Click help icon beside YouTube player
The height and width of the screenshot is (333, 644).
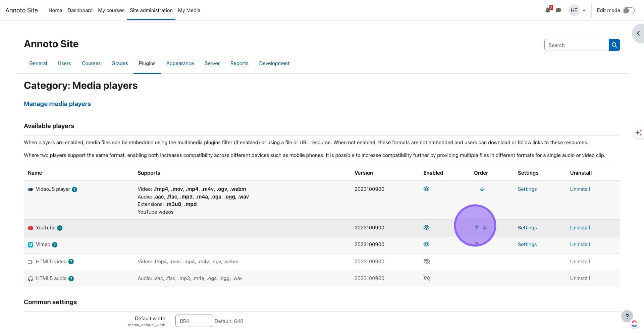pos(60,228)
